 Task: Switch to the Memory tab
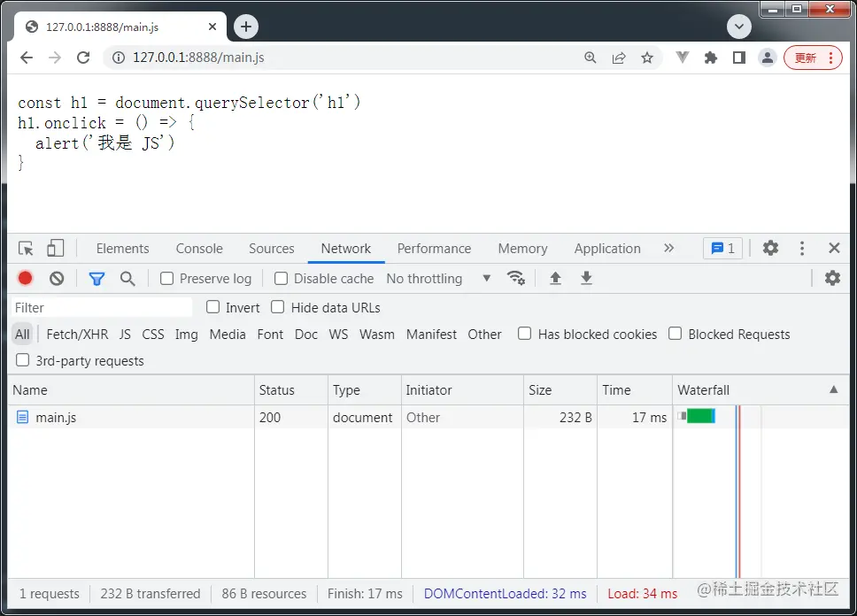coord(522,249)
